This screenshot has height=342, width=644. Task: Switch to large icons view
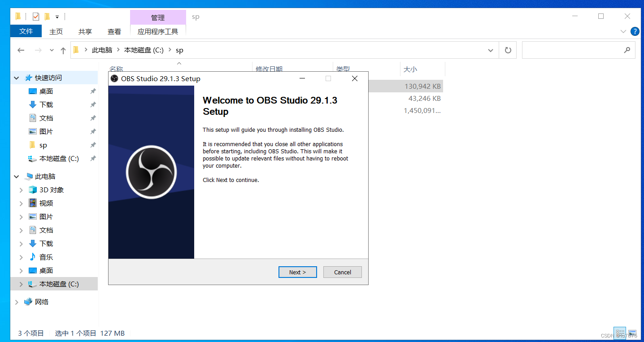[x=632, y=333]
